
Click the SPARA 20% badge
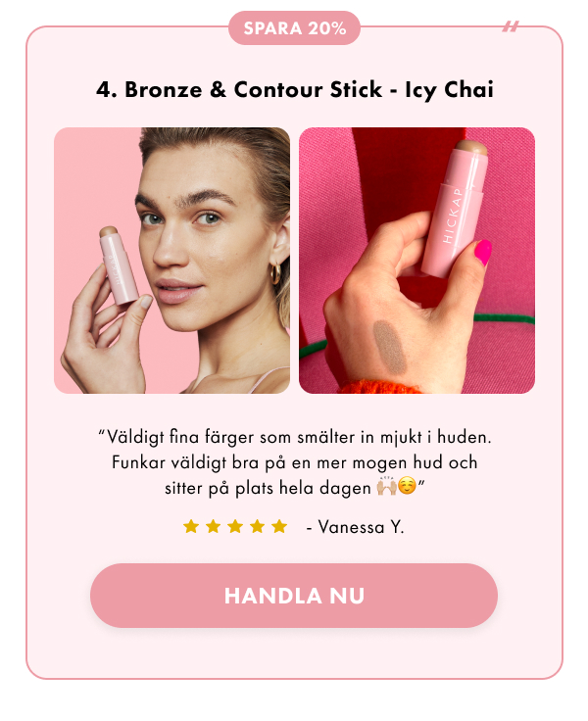click(x=294, y=28)
